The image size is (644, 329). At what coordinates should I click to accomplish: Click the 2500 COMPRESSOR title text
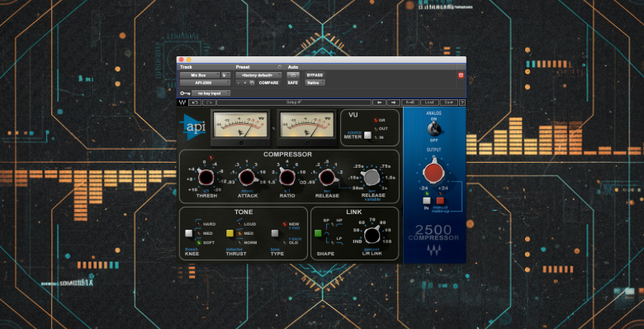(433, 233)
